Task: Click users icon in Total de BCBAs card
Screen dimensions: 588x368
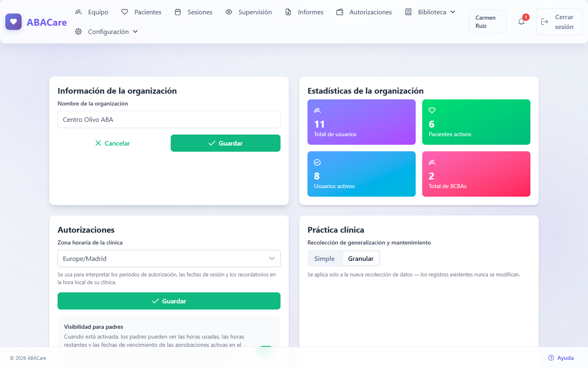Action: pyautogui.click(x=432, y=162)
